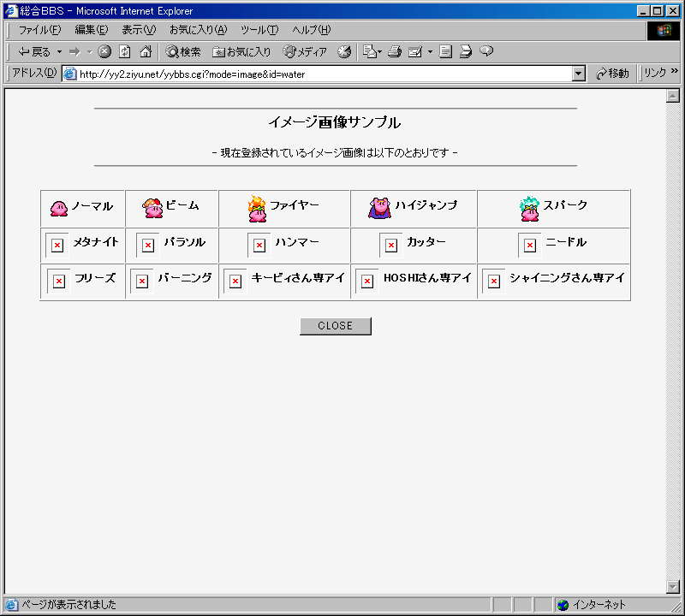
Task: Click the Forward arrow toolbar button
Action: (x=74, y=52)
